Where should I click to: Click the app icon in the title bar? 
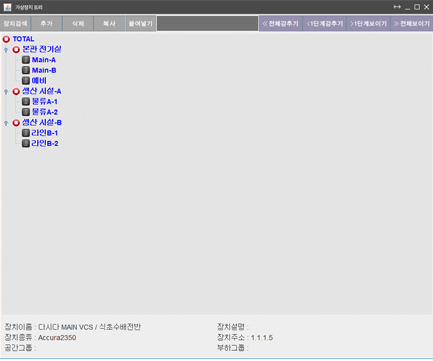[x=7, y=7]
